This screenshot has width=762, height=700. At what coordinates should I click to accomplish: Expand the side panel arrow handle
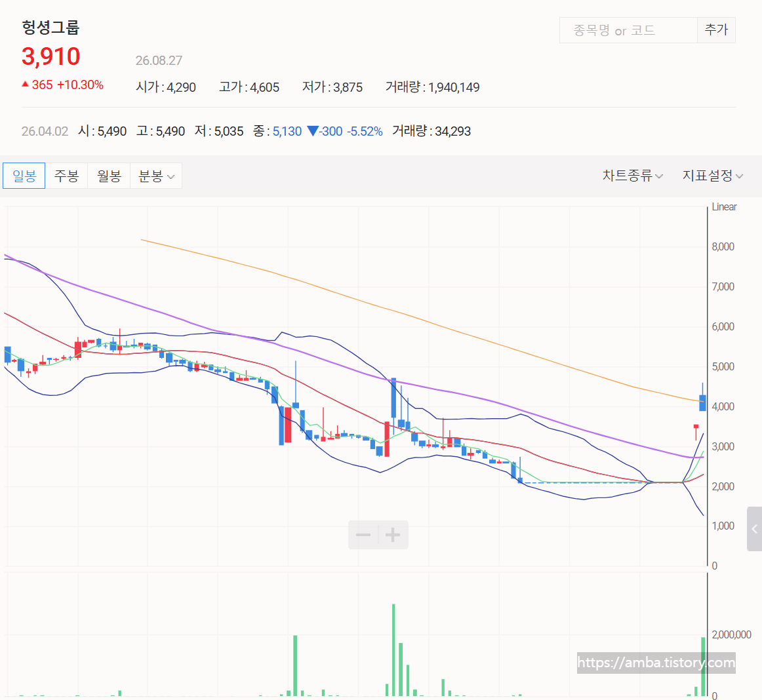755,529
